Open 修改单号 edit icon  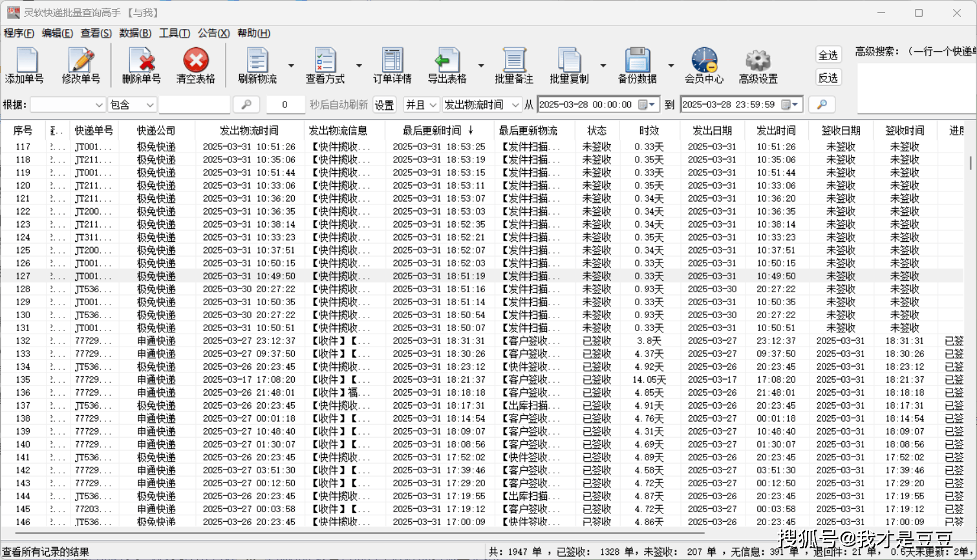coord(81,60)
